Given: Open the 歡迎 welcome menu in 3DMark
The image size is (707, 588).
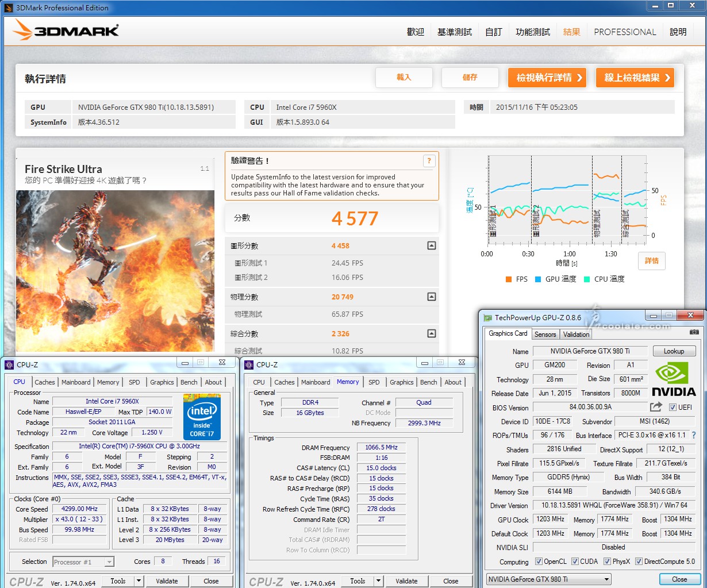Looking at the screenshot, I should tap(416, 32).
